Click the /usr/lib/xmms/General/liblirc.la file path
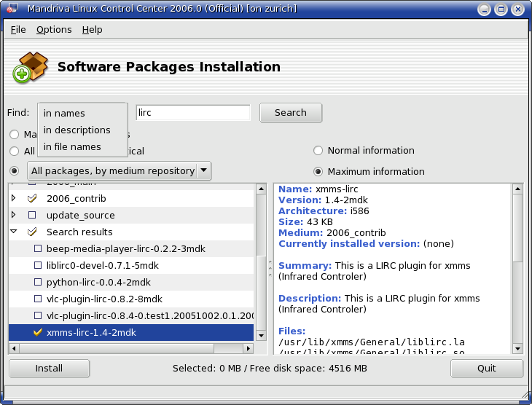The image size is (532, 405). pyautogui.click(x=372, y=342)
